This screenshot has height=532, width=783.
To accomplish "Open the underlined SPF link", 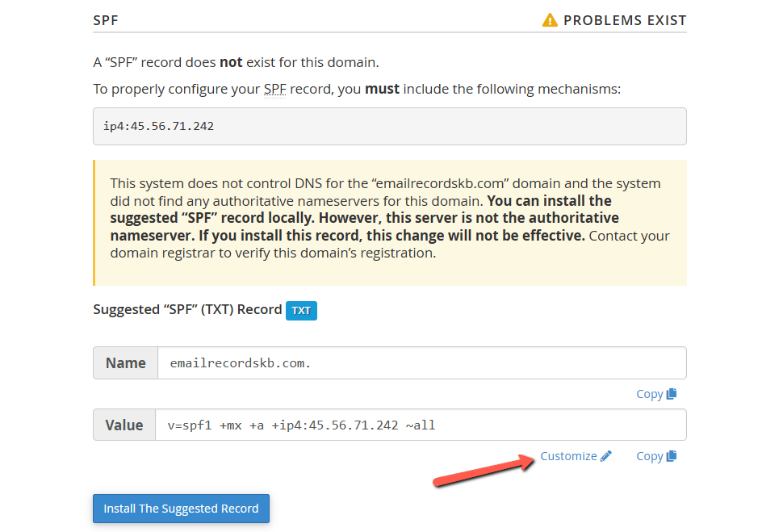I will point(274,89).
